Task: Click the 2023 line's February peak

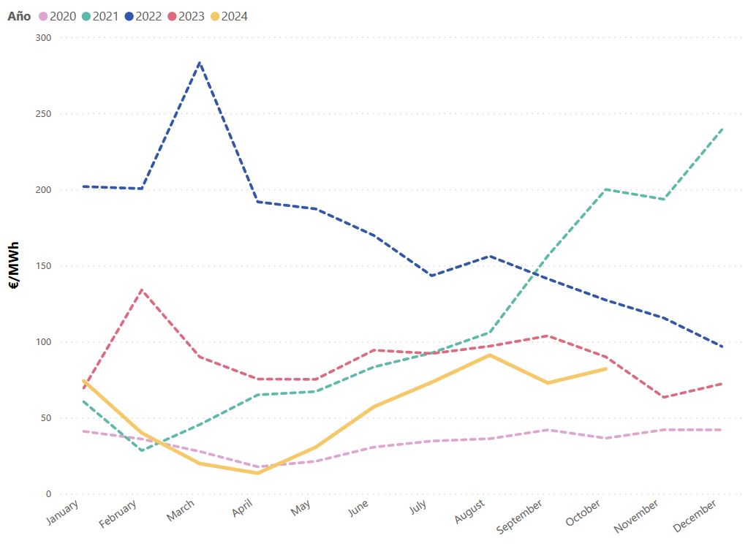Action: [141, 290]
